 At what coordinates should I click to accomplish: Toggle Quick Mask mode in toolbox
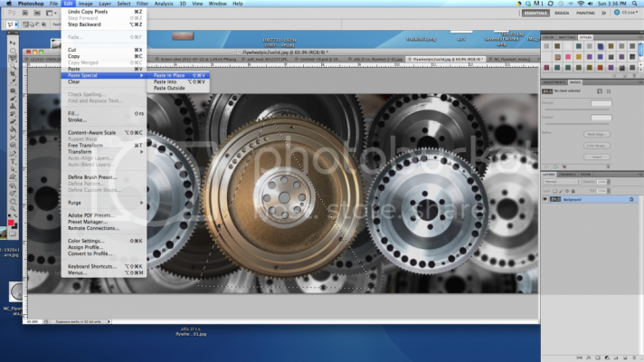[13, 233]
